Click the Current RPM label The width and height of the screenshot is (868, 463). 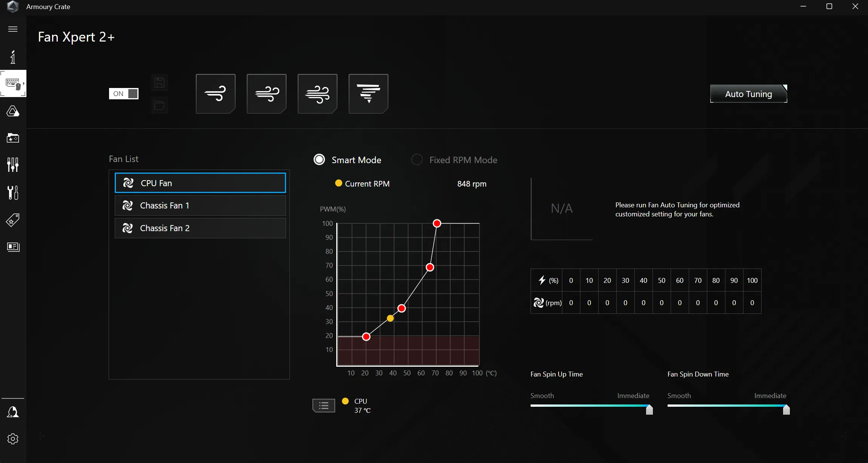point(367,184)
